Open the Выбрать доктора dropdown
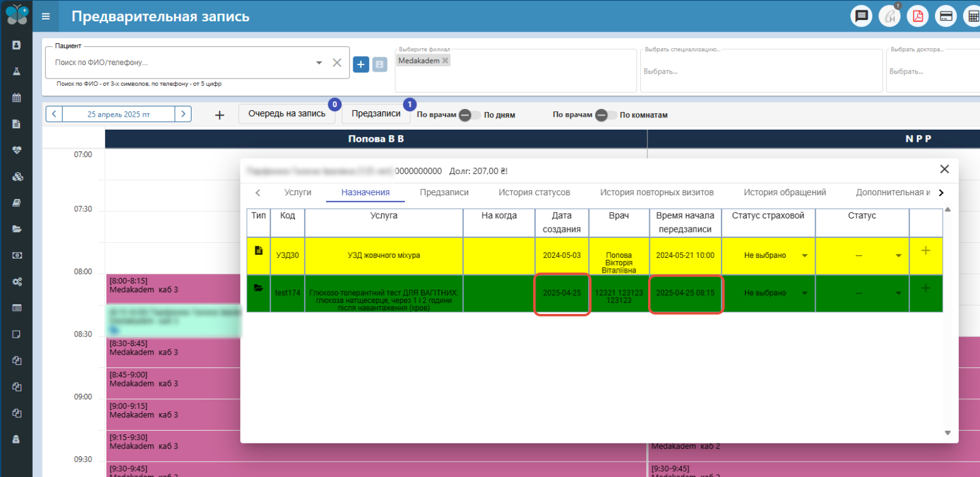This screenshot has height=477, width=980. 933,71
